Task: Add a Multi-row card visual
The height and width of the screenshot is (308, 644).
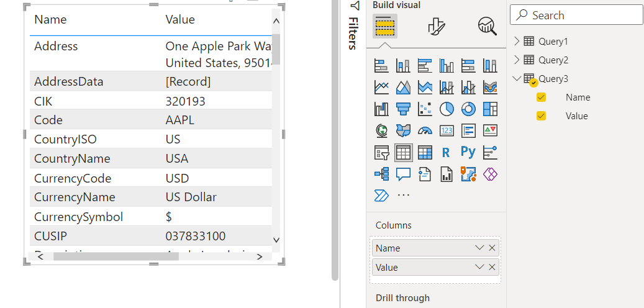Action: tap(468, 130)
